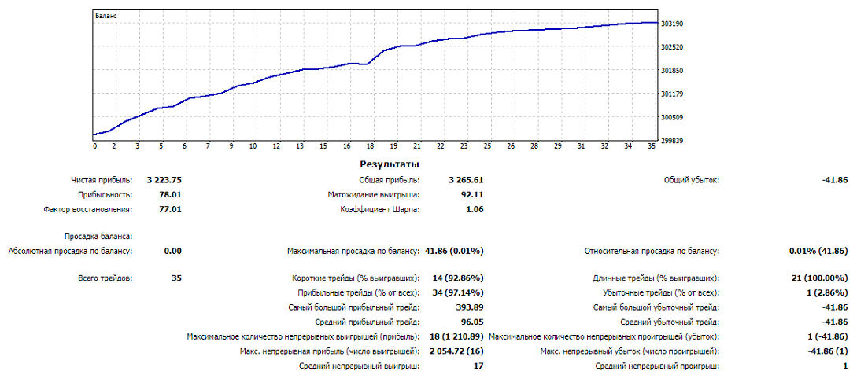Viewport: 868px width, 375px height.
Task: Select net profit value 3 223.75
Action: click(x=164, y=180)
